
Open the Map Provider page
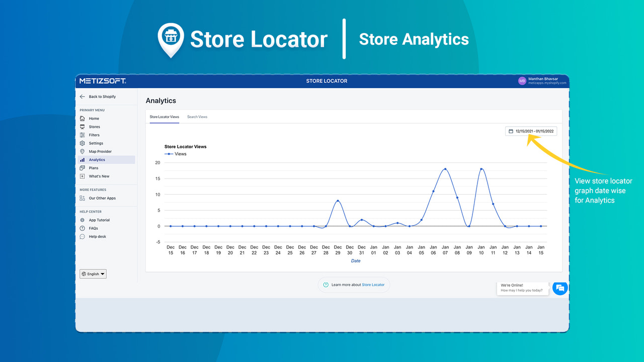coord(100,151)
